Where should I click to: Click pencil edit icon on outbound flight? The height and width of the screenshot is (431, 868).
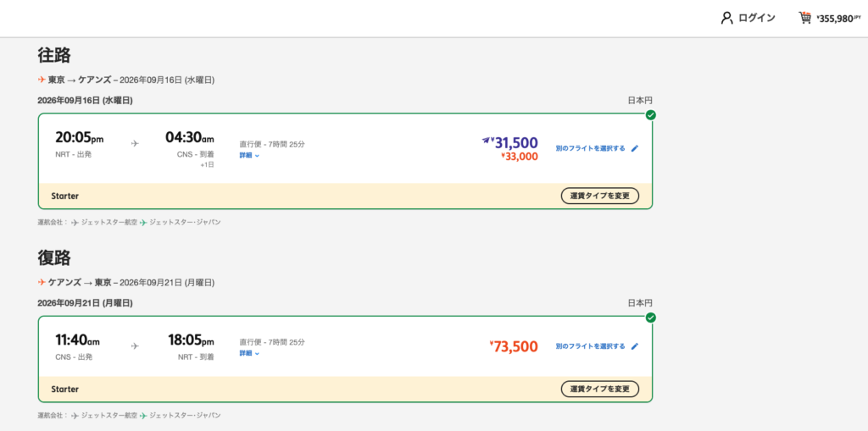click(x=635, y=148)
